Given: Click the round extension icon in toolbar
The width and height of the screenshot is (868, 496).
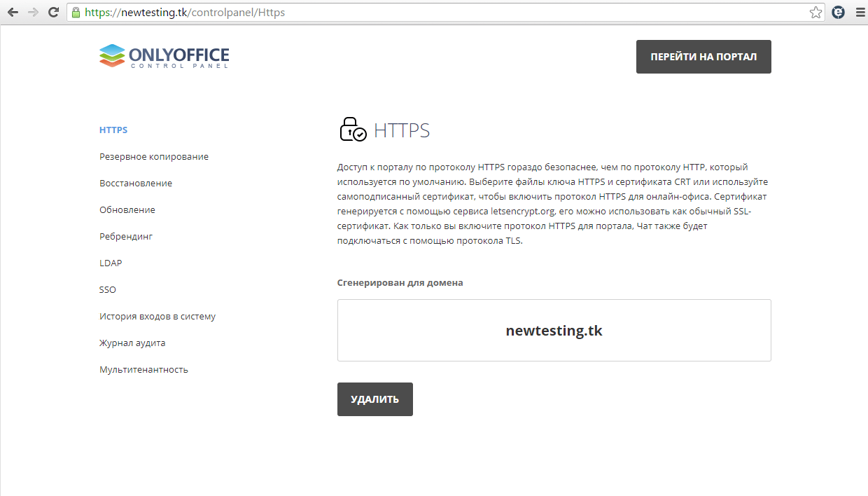Looking at the screenshot, I should click(x=838, y=13).
